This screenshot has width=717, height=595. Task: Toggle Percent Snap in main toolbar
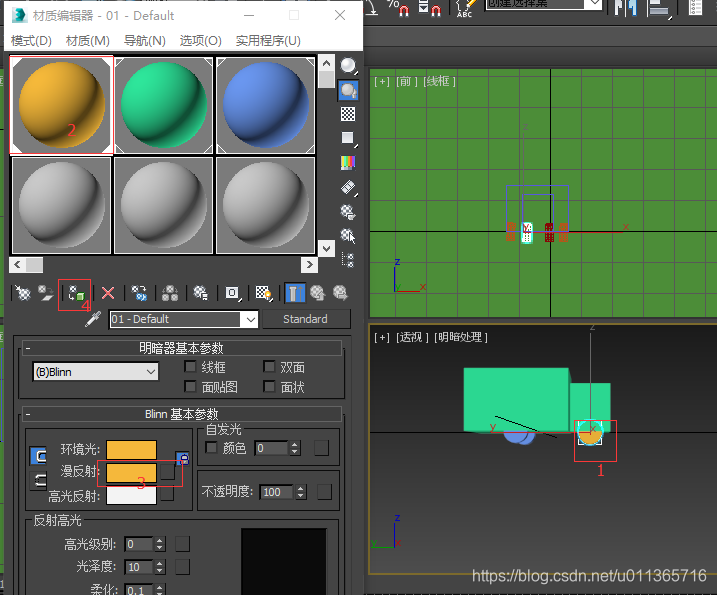(x=398, y=8)
